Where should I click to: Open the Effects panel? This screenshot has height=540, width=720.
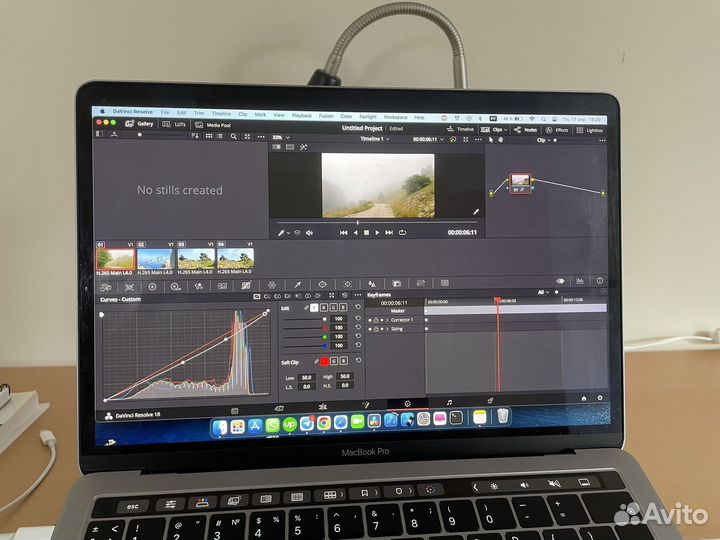tap(557, 130)
